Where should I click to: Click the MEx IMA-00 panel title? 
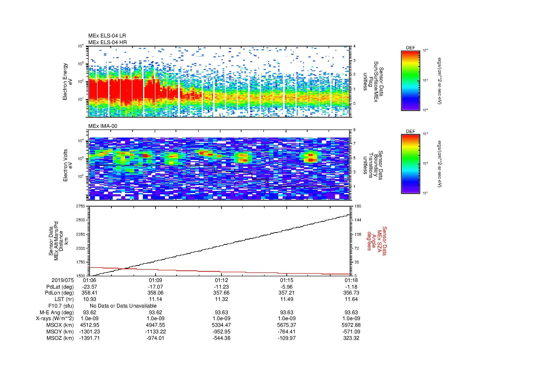click(x=103, y=126)
